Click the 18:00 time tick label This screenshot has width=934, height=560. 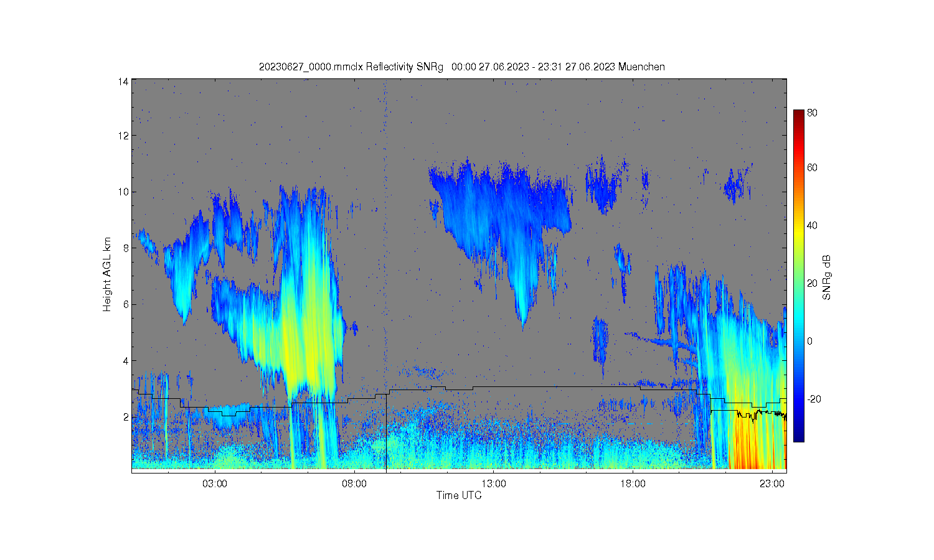633,483
